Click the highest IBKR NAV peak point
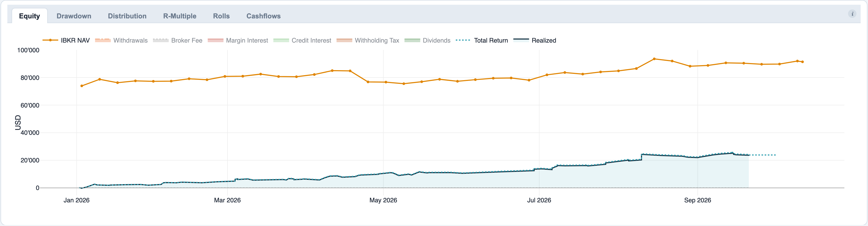Image resolution: width=868 pixels, height=226 pixels. pyautogui.click(x=654, y=59)
